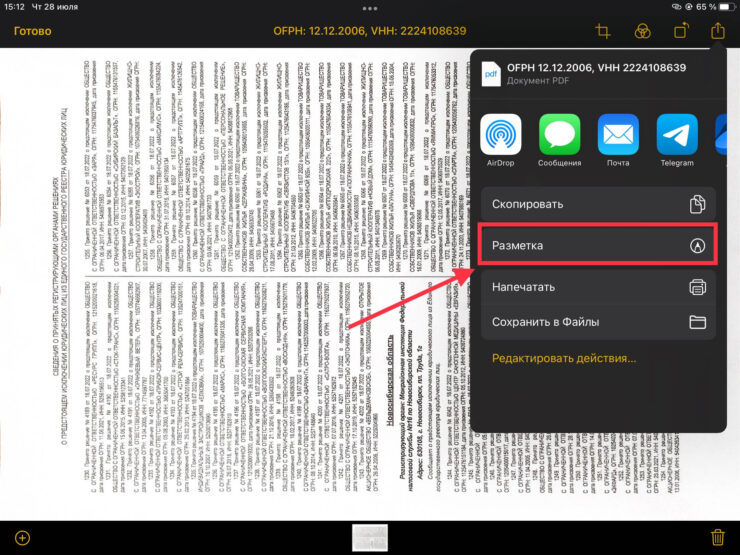Add a new scan with plus icon
The height and width of the screenshot is (555, 740).
click(x=23, y=537)
